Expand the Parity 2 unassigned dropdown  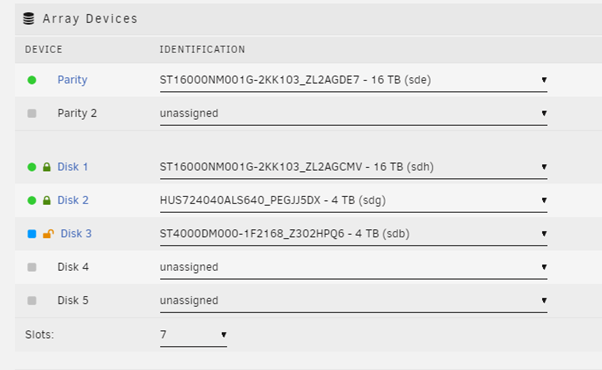click(353, 114)
